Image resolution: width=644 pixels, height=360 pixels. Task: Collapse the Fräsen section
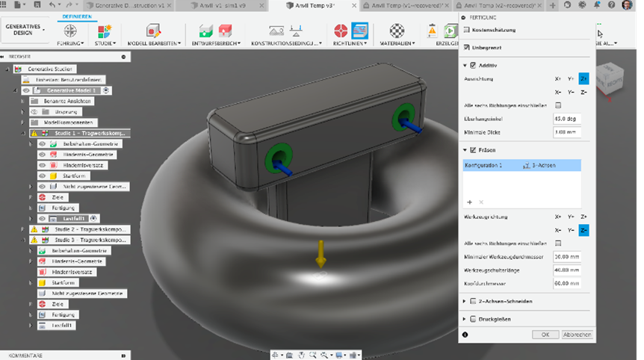tap(465, 150)
